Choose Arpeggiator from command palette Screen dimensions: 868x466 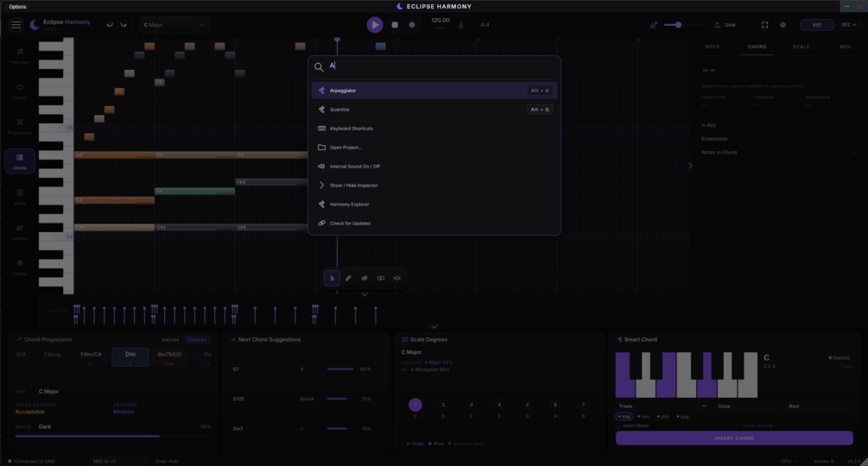point(434,91)
